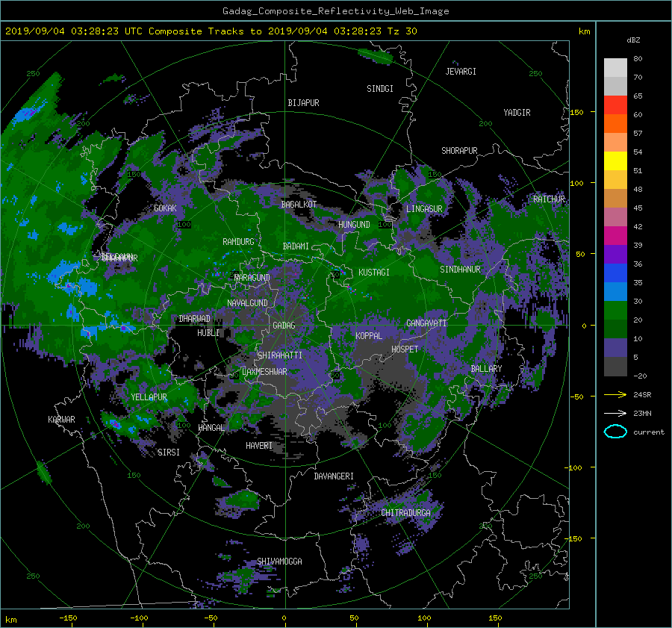Click the SHIRAHATTI city label

[x=280, y=355]
